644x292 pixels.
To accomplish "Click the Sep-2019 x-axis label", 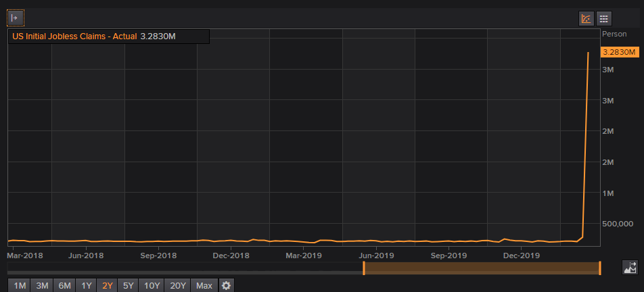I will point(449,255).
